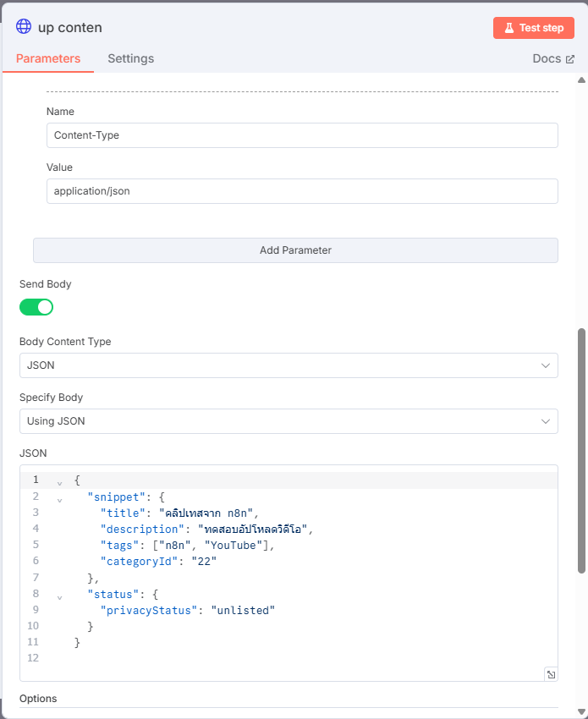Viewport: 588px width, 719px height.
Task: Open the Specify Body dropdown
Action: tap(289, 421)
